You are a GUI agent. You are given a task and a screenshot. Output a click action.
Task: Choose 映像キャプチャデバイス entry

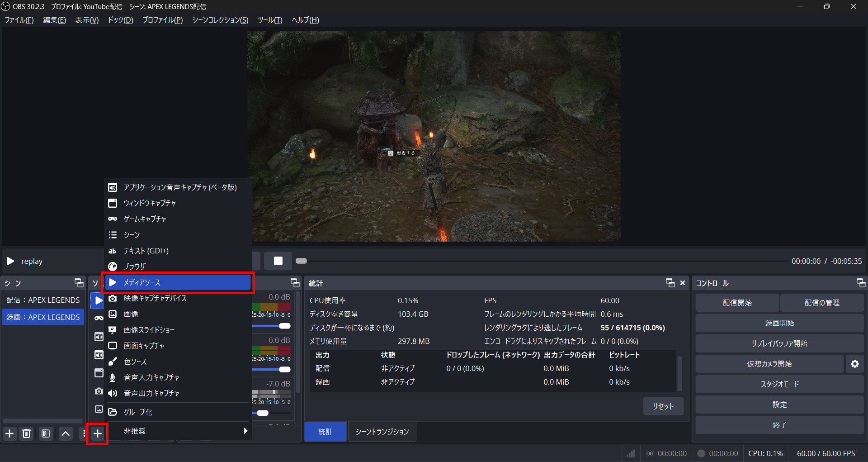pos(178,298)
